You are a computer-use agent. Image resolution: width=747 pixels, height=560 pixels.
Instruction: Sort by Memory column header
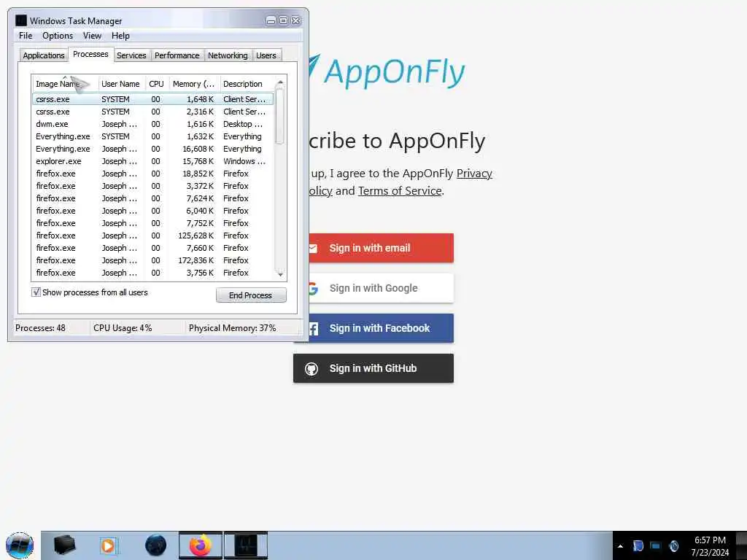pos(194,84)
